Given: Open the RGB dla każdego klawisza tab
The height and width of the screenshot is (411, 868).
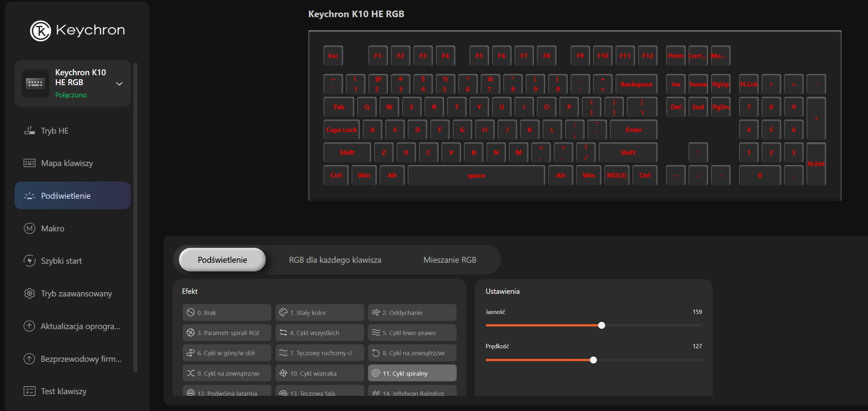Looking at the screenshot, I should click(x=335, y=260).
